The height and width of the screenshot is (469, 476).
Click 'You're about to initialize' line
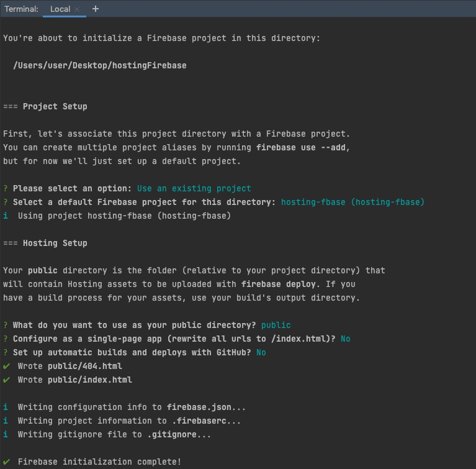pos(161,38)
